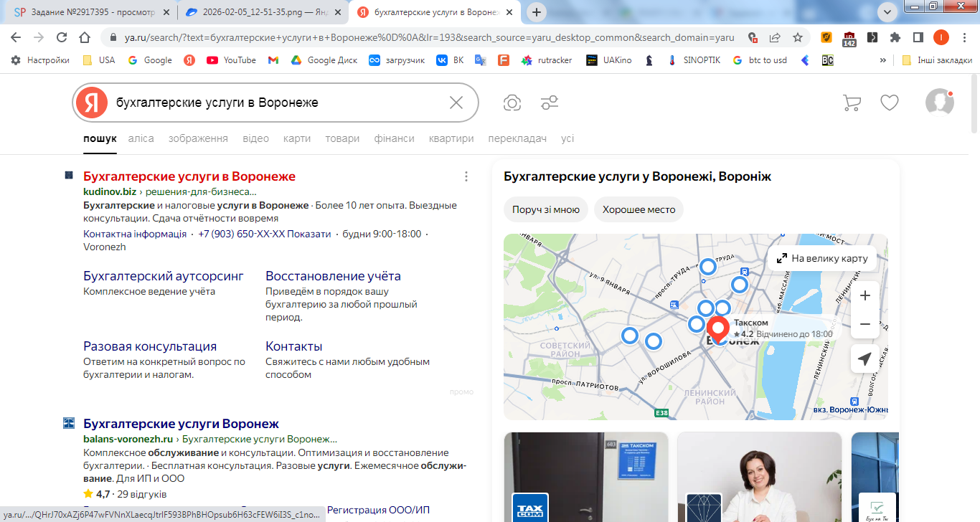Toggle the Хорошее место filter chip
The height and width of the screenshot is (522, 980).
coord(639,210)
